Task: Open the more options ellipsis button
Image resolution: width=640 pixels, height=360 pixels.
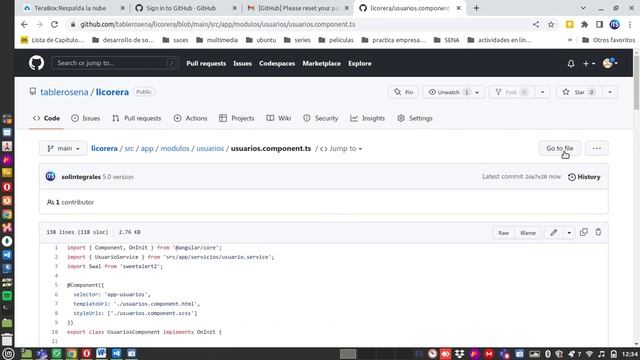Action: pyautogui.click(x=596, y=148)
